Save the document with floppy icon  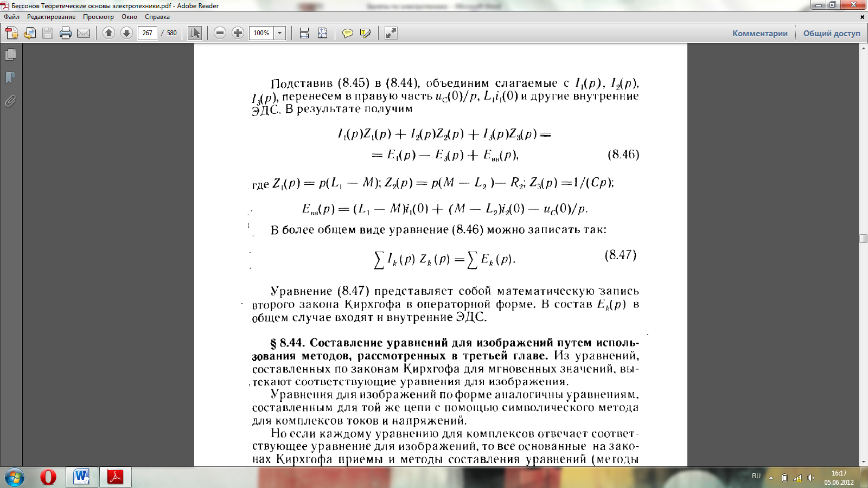click(x=48, y=33)
